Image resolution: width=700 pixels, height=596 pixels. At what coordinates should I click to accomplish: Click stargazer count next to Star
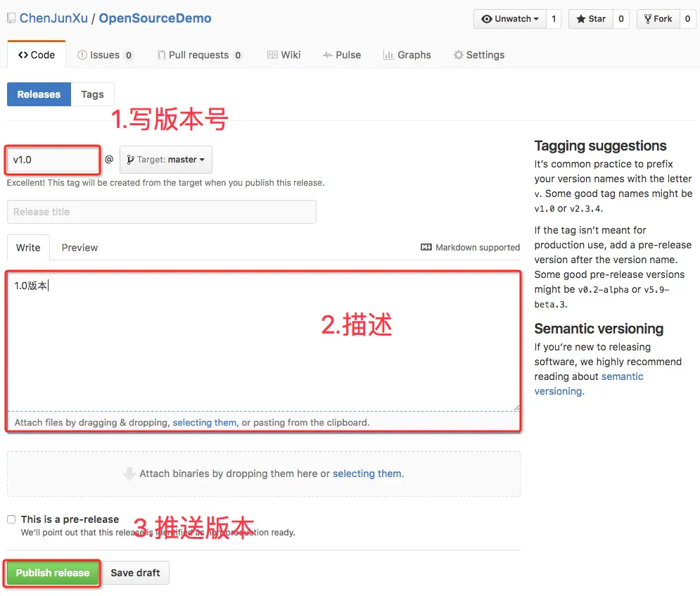621,19
